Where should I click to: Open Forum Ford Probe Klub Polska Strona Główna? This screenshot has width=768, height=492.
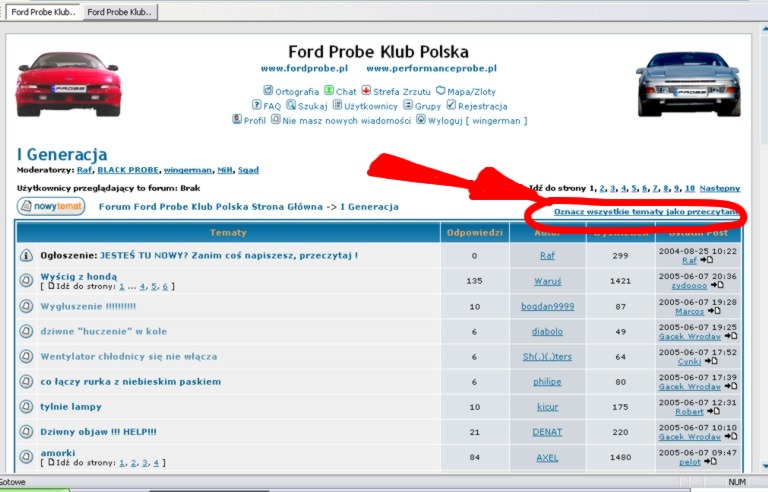(211, 207)
